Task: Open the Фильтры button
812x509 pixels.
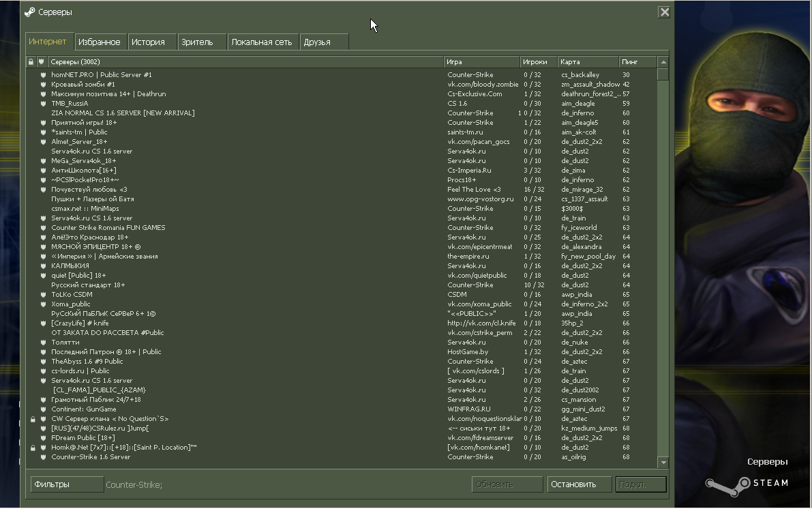Action: [67, 484]
